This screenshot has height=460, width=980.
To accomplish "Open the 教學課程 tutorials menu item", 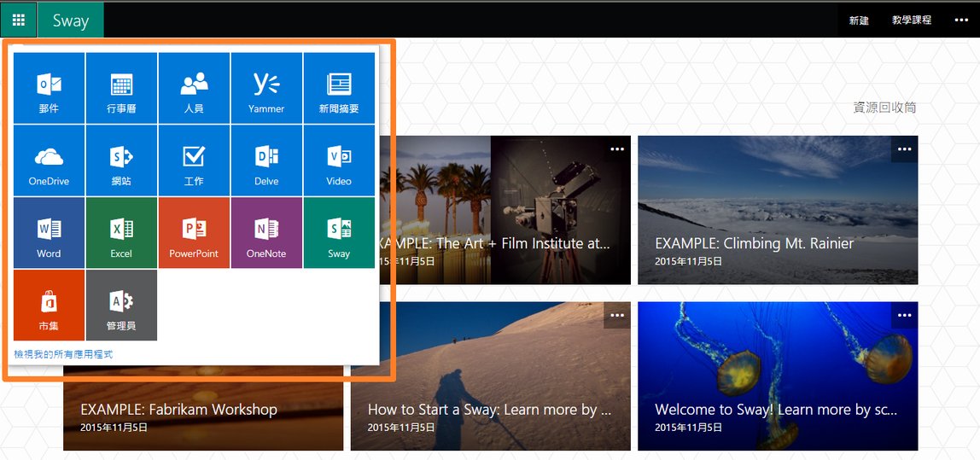I will click(911, 20).
